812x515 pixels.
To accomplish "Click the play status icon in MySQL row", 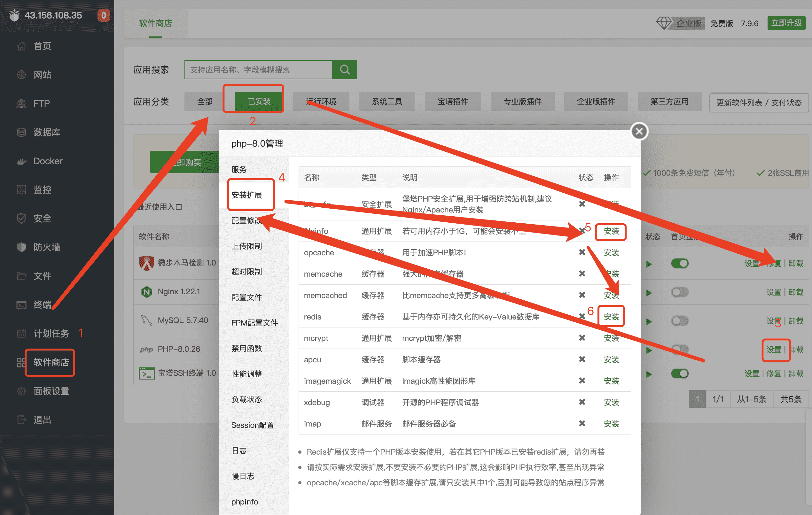I will pyautogui.click(x=649, y=321).
